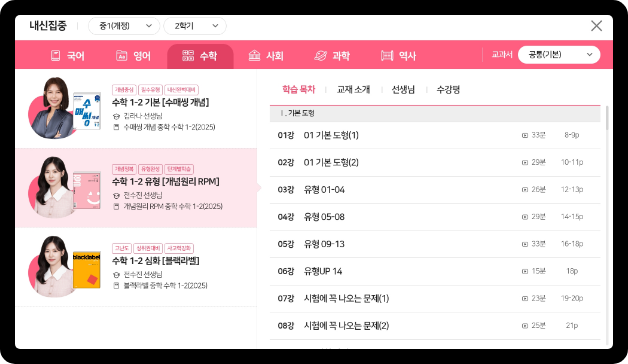Click teacher portrait in 블랙라벨 course
628x364 pixels.
[x=52, y=267]
